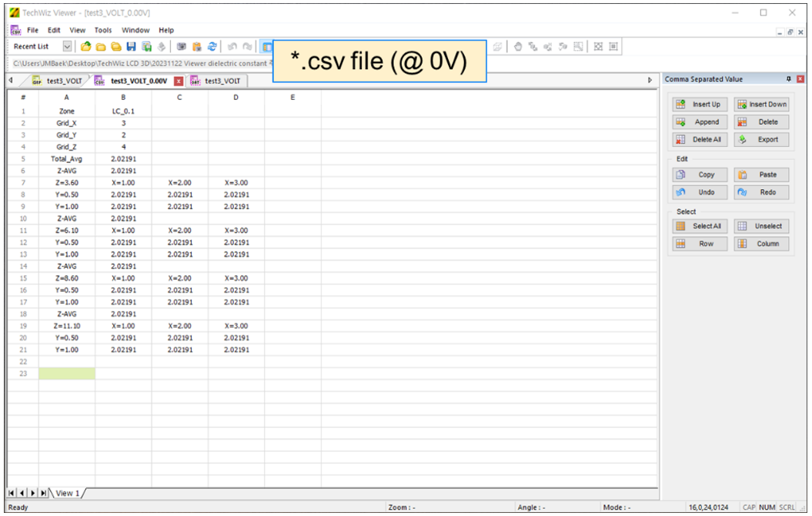This screenshot has height=516, width=812.
Task: Click the refresh arrows toolbar icon
Action: (x=212, y=47)
